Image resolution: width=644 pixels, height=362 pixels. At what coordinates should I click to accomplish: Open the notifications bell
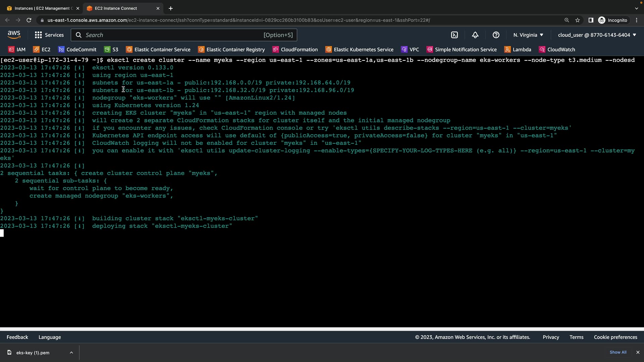click(x=475, y=35)
